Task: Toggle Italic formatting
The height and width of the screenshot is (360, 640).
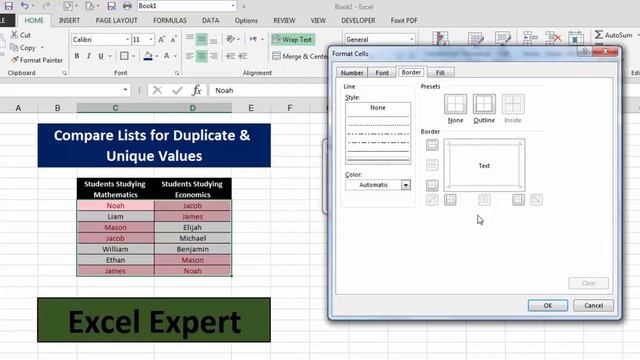Action: tap(89, 56)
